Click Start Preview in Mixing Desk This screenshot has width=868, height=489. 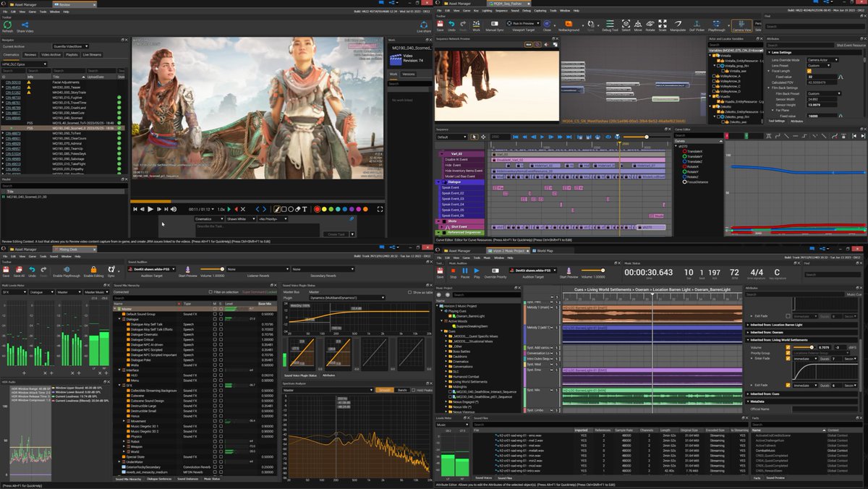click(x=187, y=273)
